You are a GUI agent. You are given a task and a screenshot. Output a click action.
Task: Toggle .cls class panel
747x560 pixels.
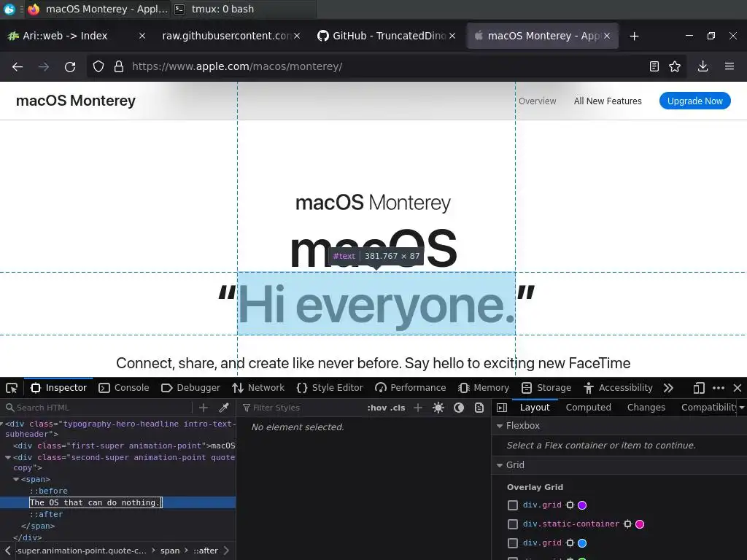tap(398, 408)
